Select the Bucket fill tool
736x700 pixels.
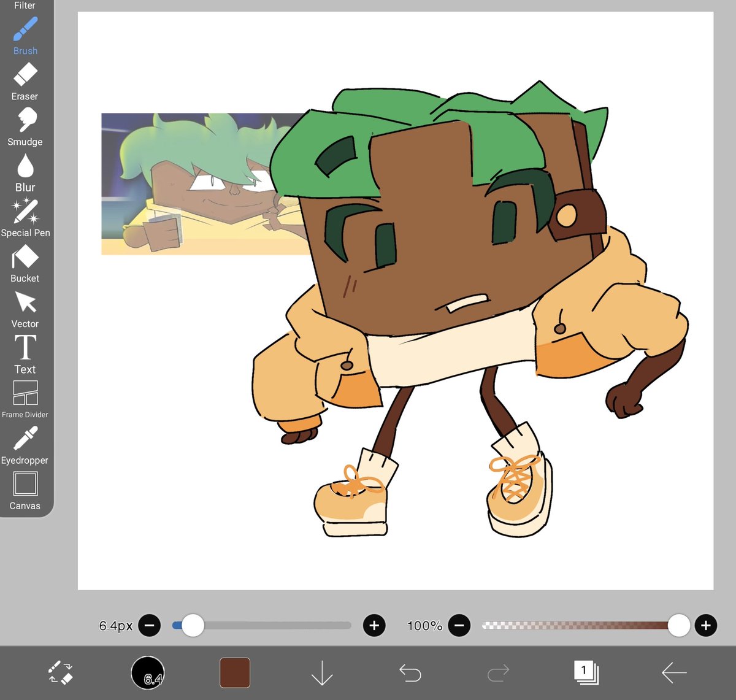click(25, 264)
